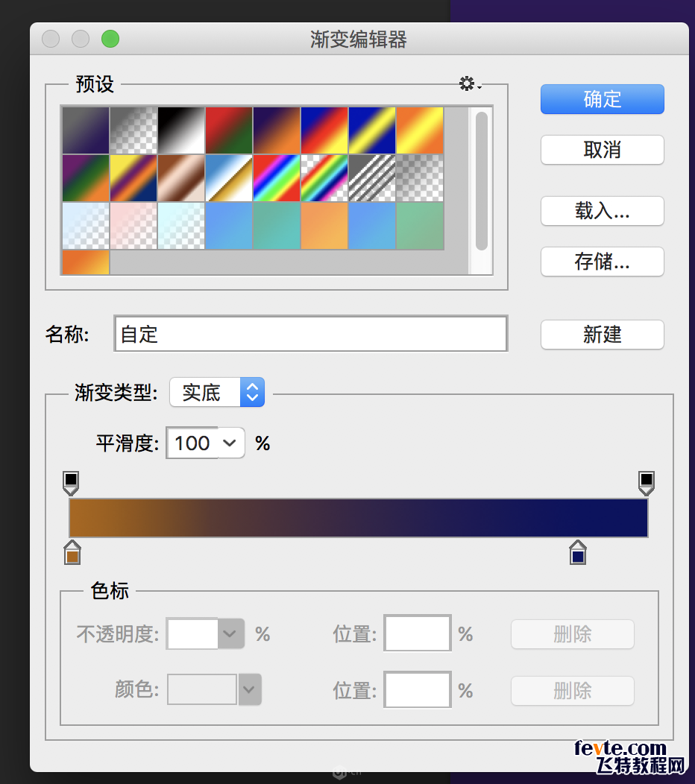
Task: Select the last orange-yellow preset in bottom row
Action: (86, 262)
